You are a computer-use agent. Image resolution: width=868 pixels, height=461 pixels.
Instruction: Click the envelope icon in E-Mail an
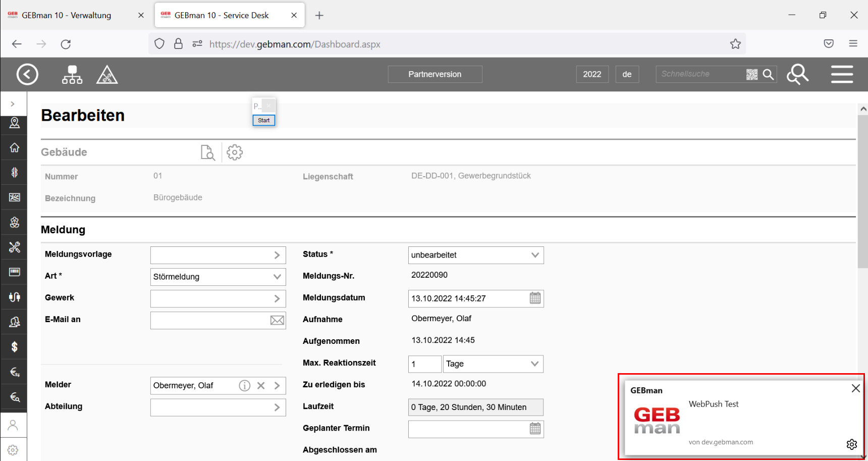pos(277,320)
